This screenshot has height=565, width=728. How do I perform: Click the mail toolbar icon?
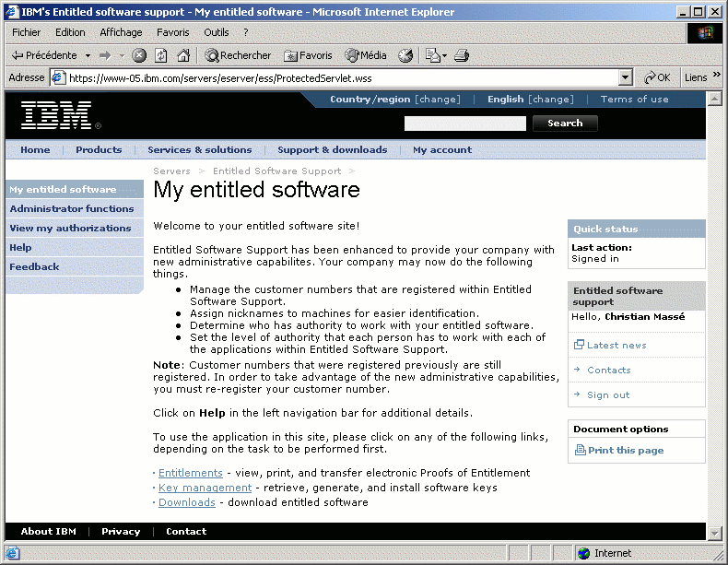point(433,55)
